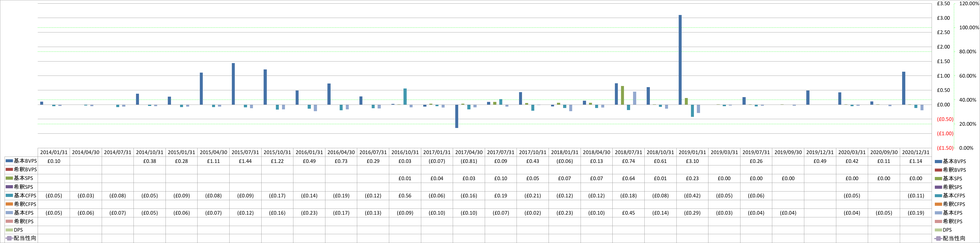Select the £1.44 基本BVPS cell

click(x=245, y=161)
